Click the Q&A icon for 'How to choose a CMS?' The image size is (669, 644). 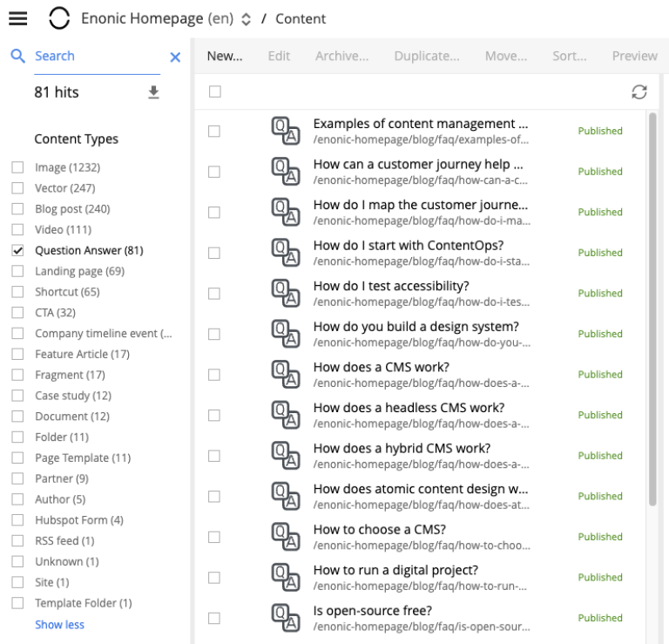click(x=286, y=537)
